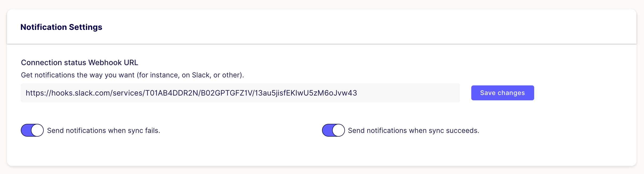Click the 'Send notifications when sync fails.' label
This screenshot has width=644, height=174.
point(103,130)
